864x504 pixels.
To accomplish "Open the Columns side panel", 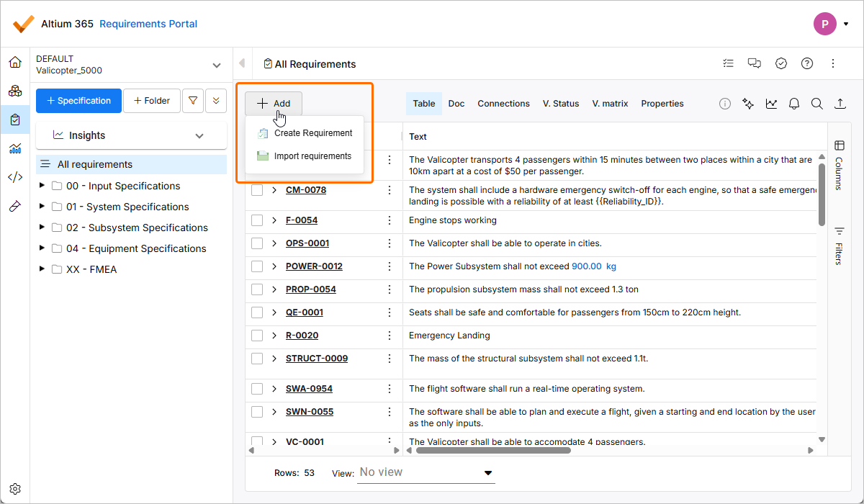I will pos(839,165).
